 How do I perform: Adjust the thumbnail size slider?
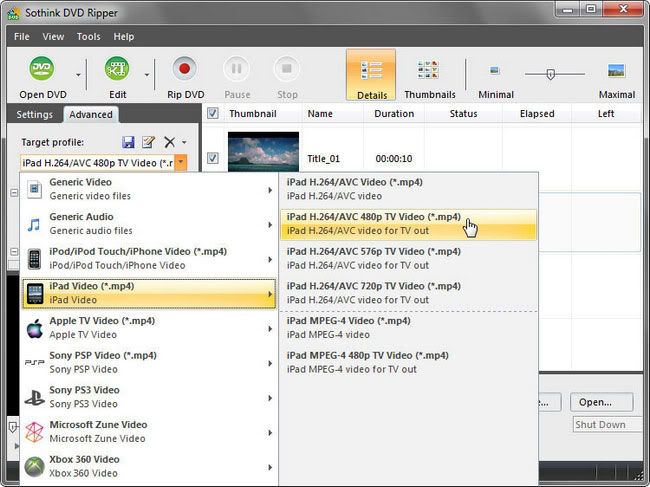pos(550,73)
